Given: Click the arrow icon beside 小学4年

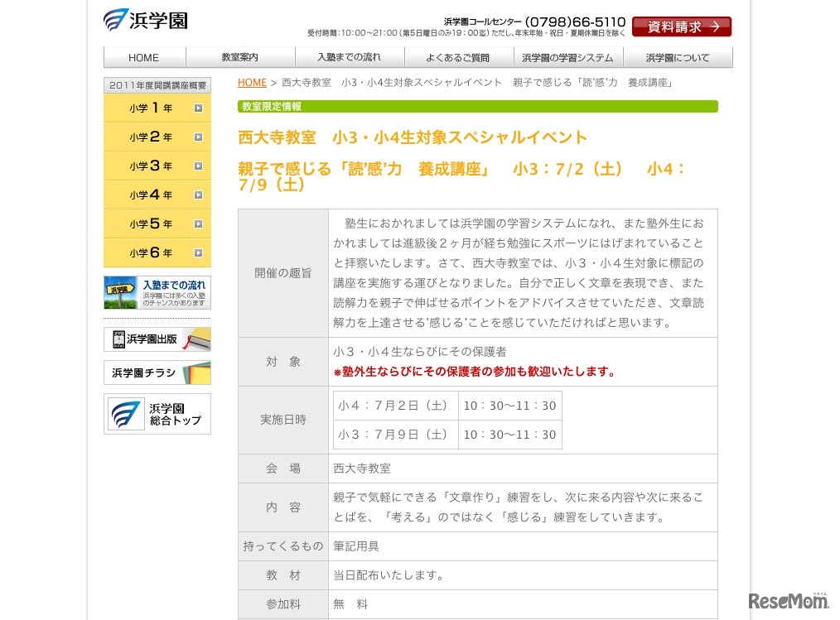Looking at the screenshot, I should [x=198, y=195].
